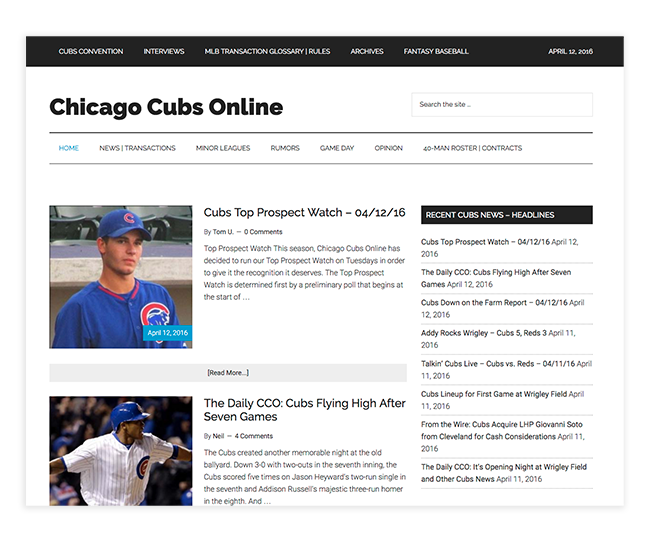Viewport: 650px width, 542px height.
Task: Open News | Transactions navigation item
Action: click(x=137, y=148)
